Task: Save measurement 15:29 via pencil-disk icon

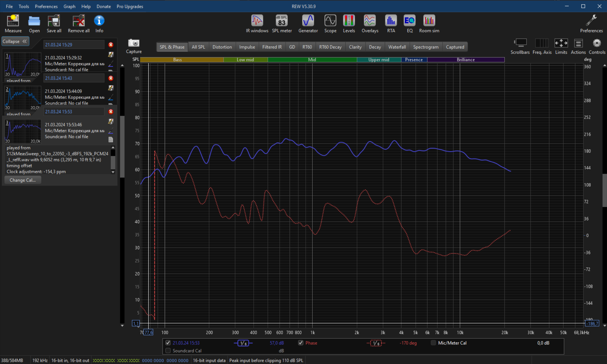Action: [111, 55]
